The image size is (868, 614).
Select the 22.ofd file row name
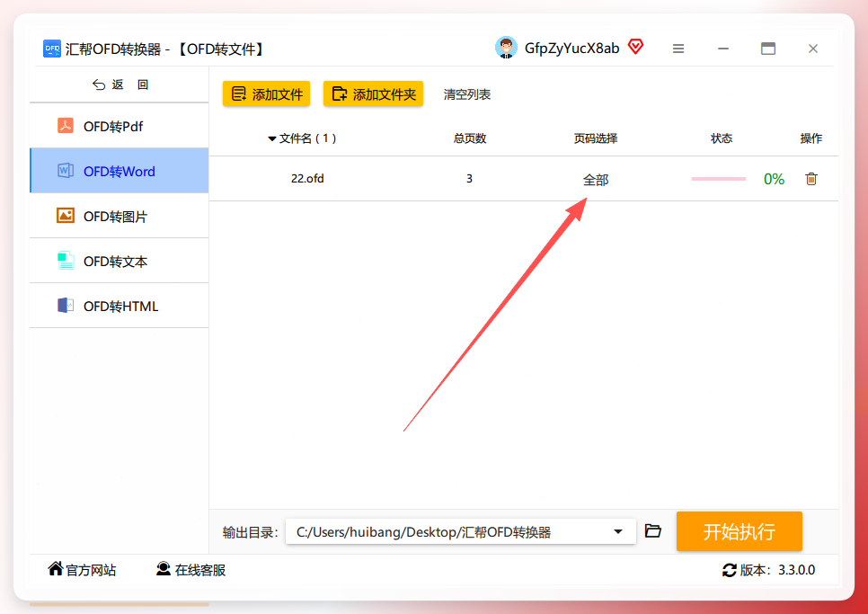(x=308, y=179)
